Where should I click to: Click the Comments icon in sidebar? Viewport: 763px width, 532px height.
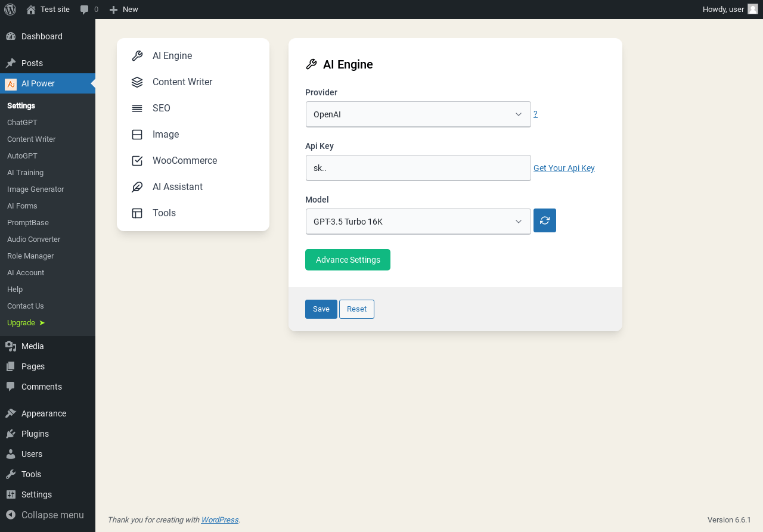pyautogui.click(x=11, y=387)
